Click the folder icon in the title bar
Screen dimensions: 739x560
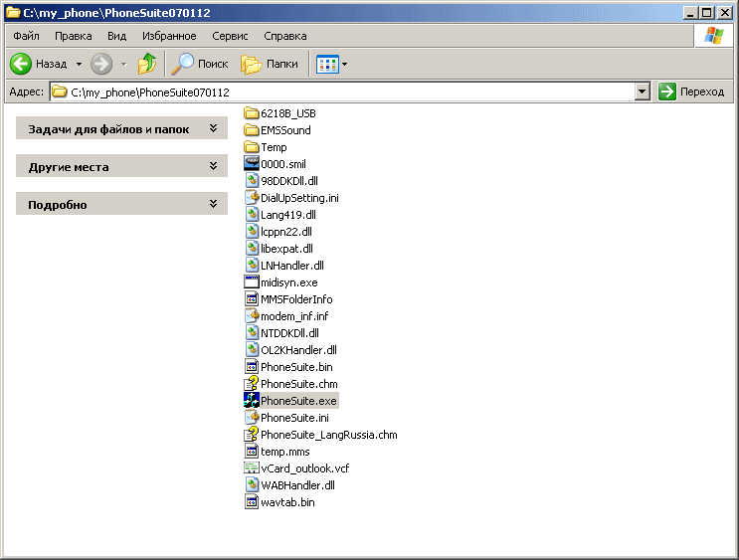[x=13, y=12]
